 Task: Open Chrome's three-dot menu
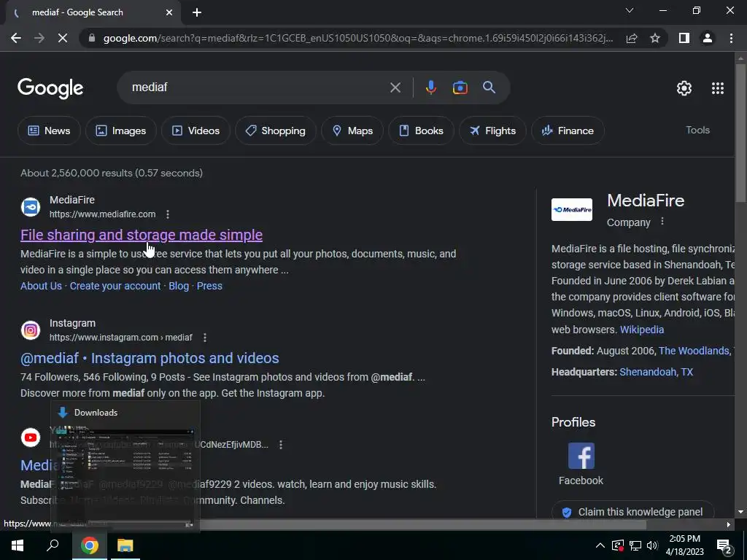click(x=731, y=38)
